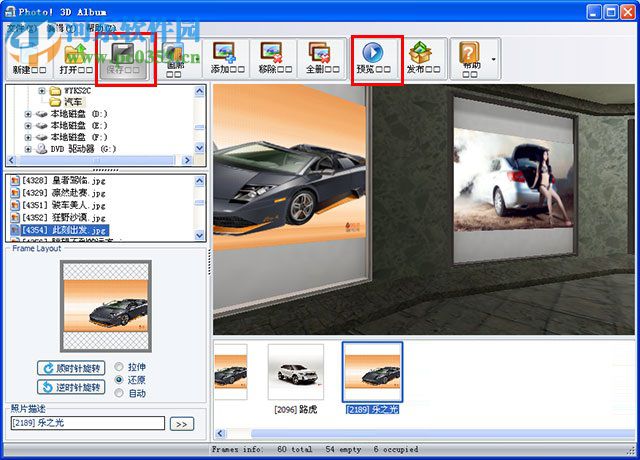Open the 帮助 menu in the menu bar
This screenshot has height=460, width=640.
point(101,29)
